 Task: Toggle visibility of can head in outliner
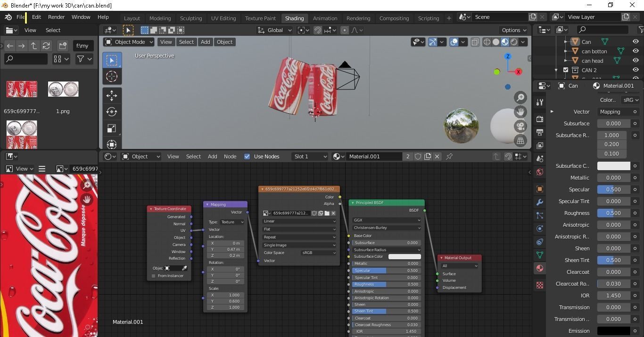pyautogui.click(x=636, y=60)
